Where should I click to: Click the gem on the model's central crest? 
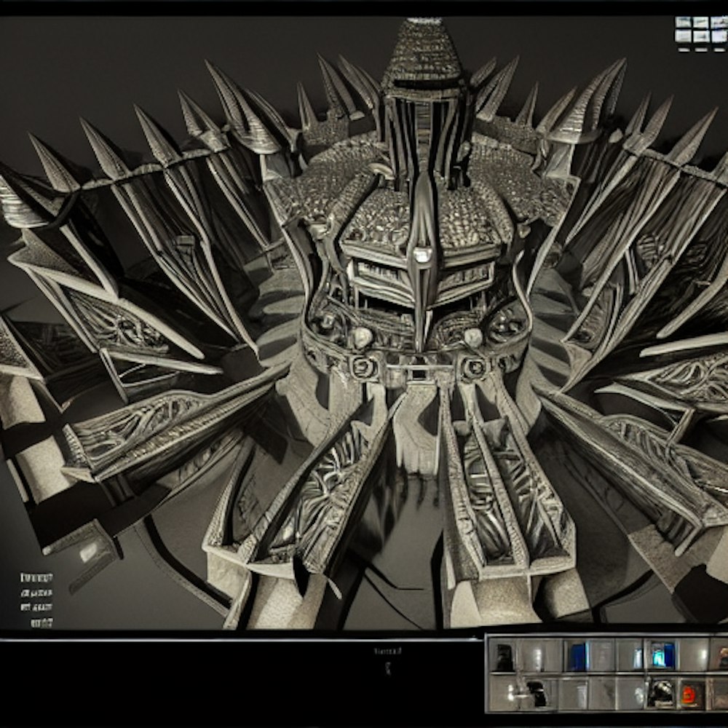[x=422, y=255]
